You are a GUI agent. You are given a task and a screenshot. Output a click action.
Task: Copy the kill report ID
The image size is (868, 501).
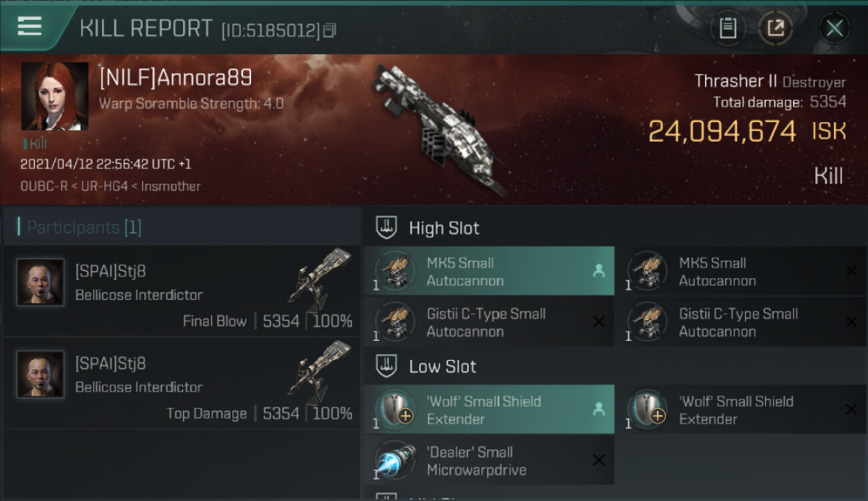point(329,30)
